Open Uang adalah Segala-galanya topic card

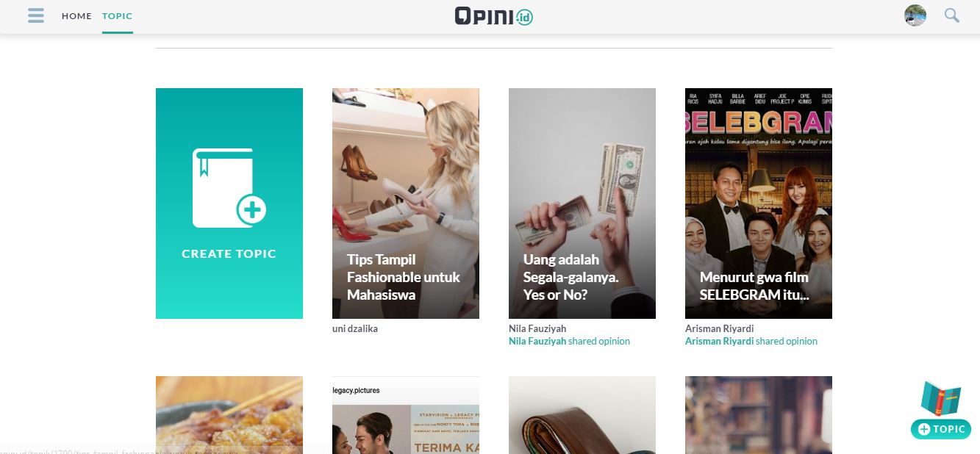click(x=582, y=203)
